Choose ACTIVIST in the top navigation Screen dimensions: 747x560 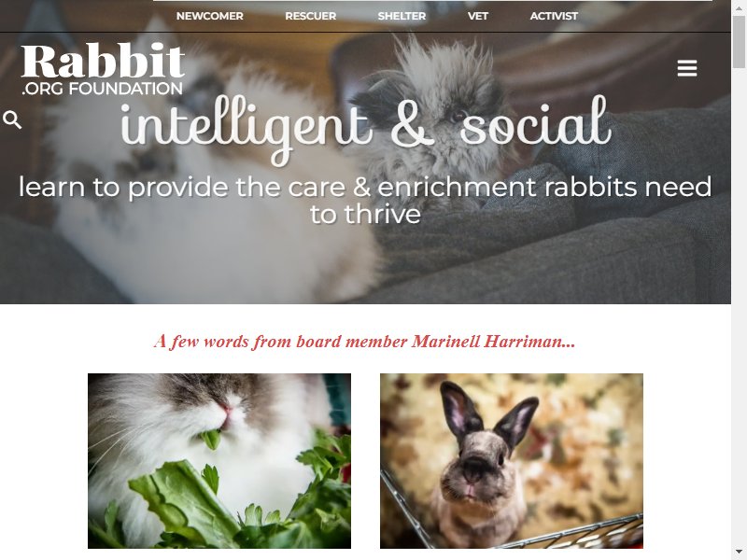tap(554, 16)
